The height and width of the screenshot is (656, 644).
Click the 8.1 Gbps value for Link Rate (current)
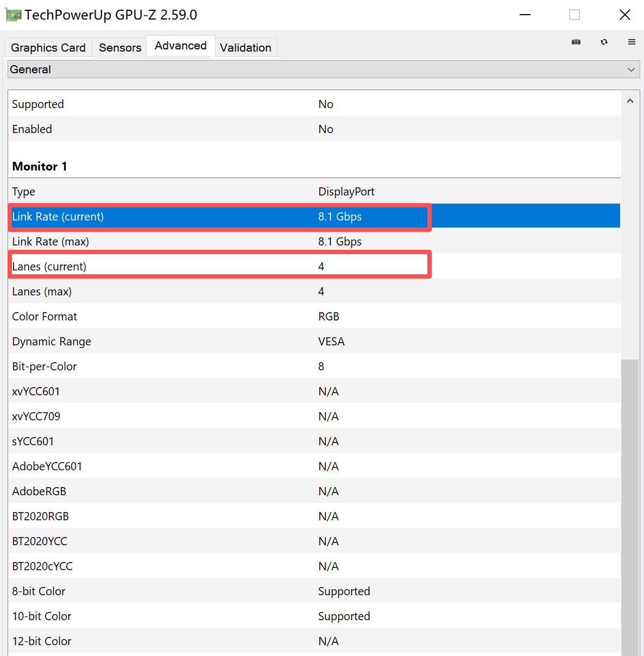[340, 217]
